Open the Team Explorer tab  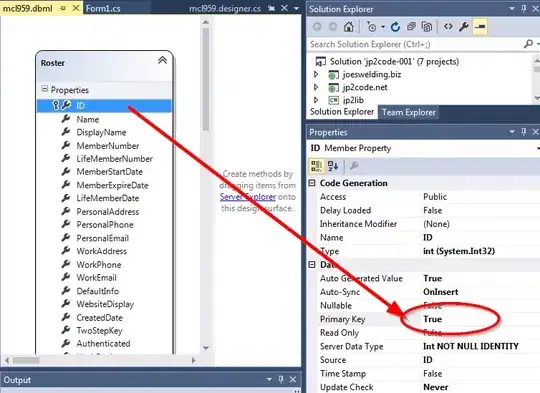click(409, 112)
